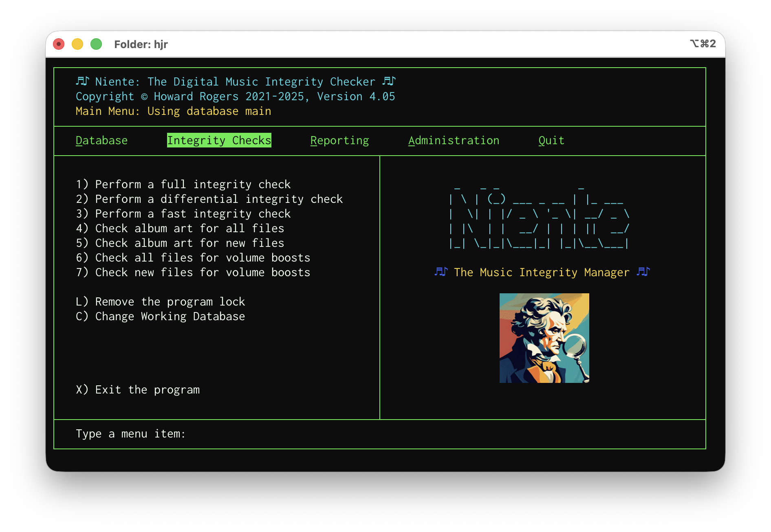This screenshot has height=532, width=771.
Task: Open the Administration menu
Action: (x=454, y=141)
